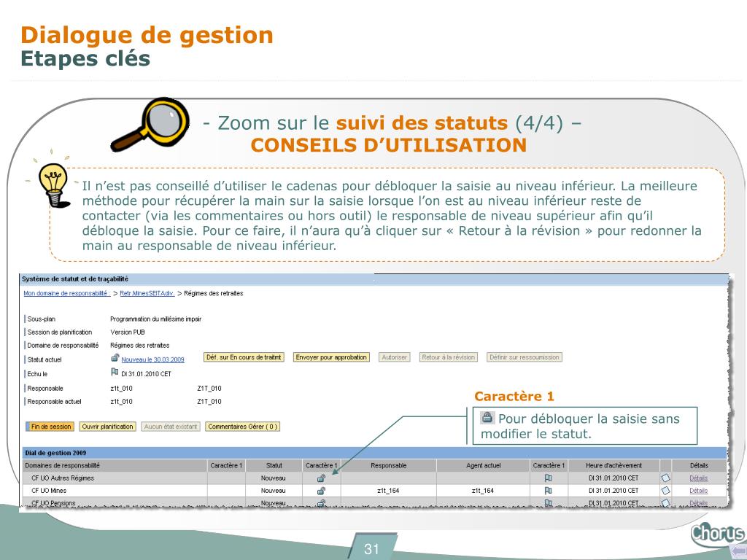Viewport: 747px width, 560px height.
Task: Click the Commentaires Gérer ( 0 ) button
Action: [242, 427]
